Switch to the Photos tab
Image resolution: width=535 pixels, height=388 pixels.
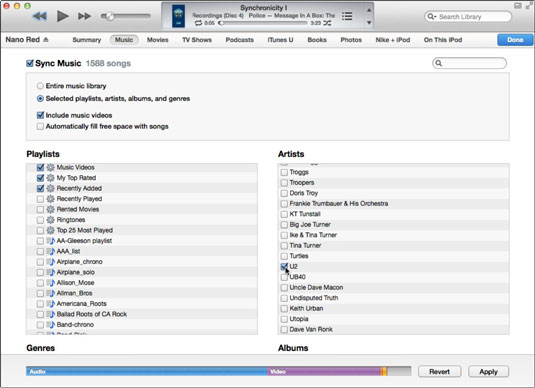coord(351,40)
